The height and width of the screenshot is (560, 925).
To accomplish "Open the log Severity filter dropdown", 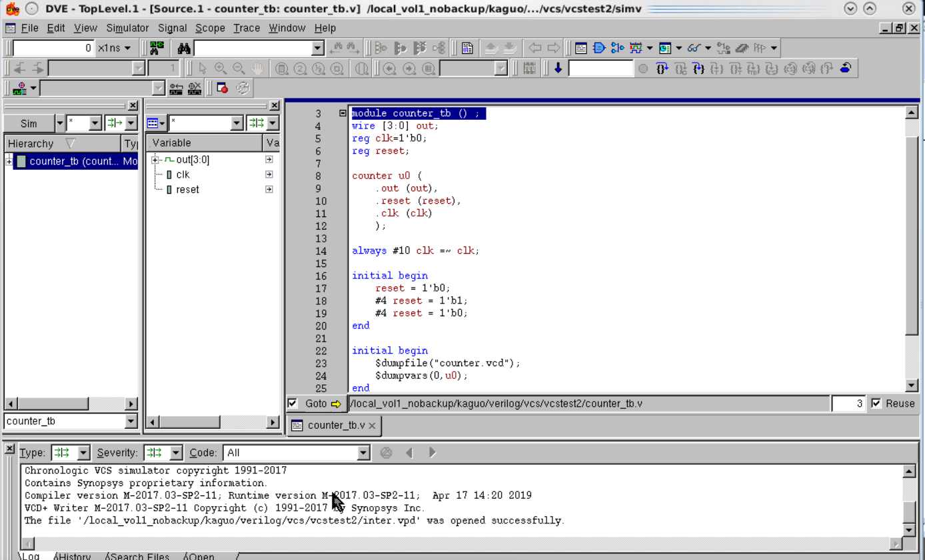I will [x=176, y=453].
